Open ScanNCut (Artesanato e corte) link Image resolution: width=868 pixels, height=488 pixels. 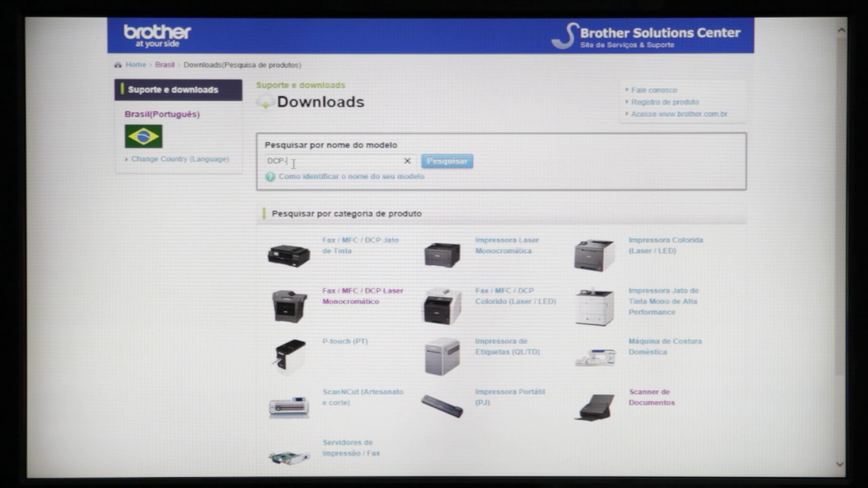point(363,397)
